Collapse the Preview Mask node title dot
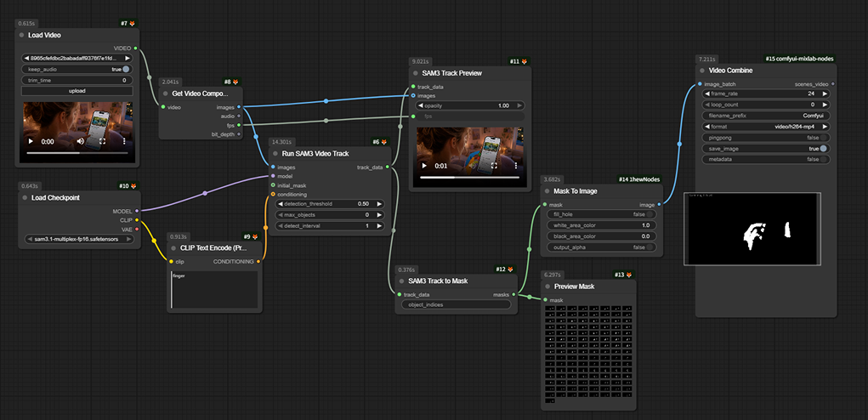This screenshot has width=868, height=420. 547,287
